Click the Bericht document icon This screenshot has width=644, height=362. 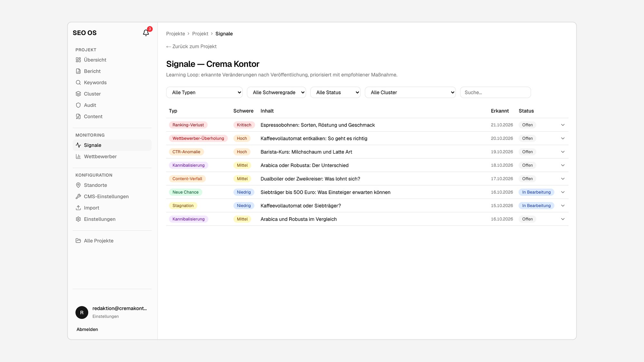tap(78, 71)
